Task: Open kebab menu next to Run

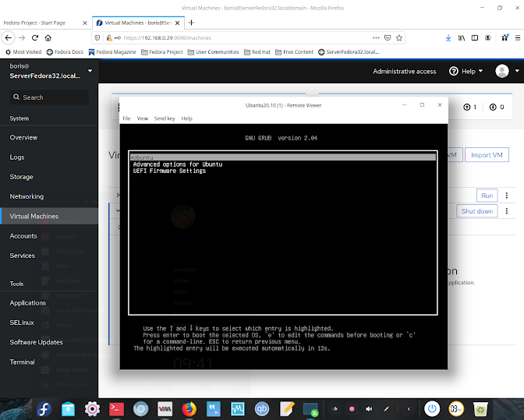Action: (x=507, y=196)
